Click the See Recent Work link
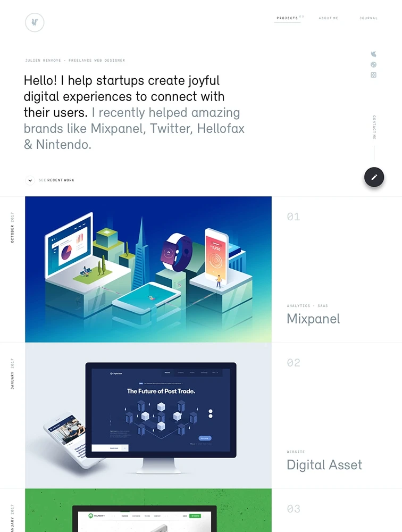 pyautogui.click(x=56, y=180)
